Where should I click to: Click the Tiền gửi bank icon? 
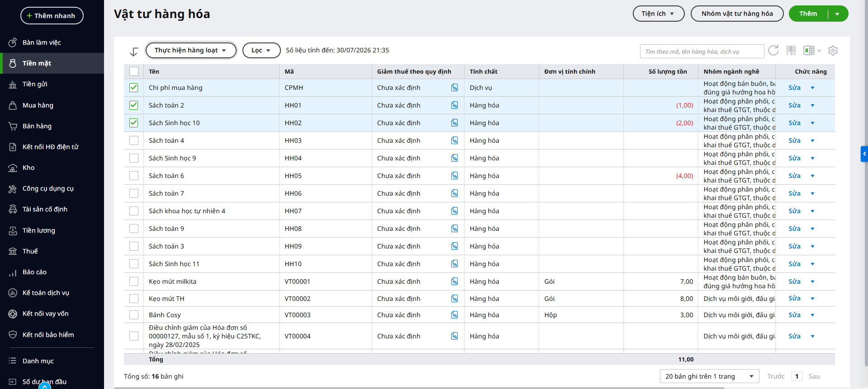click(x=13, y=84)
